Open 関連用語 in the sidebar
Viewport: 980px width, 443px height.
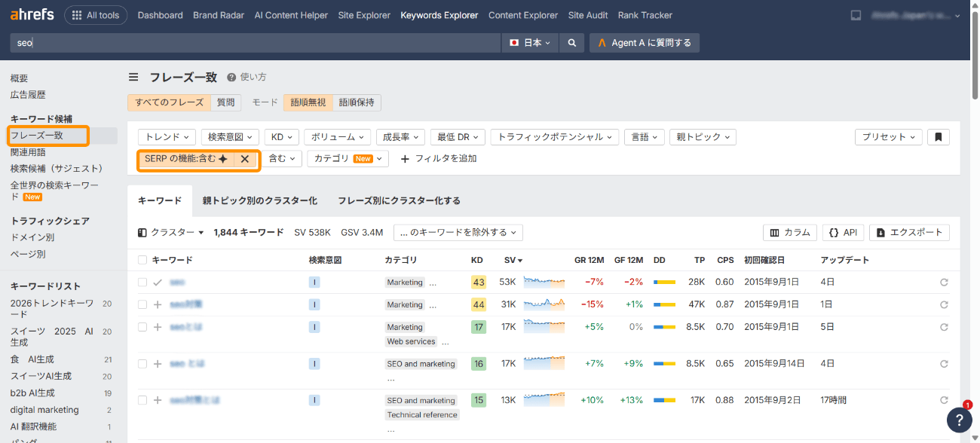point(28,152)
